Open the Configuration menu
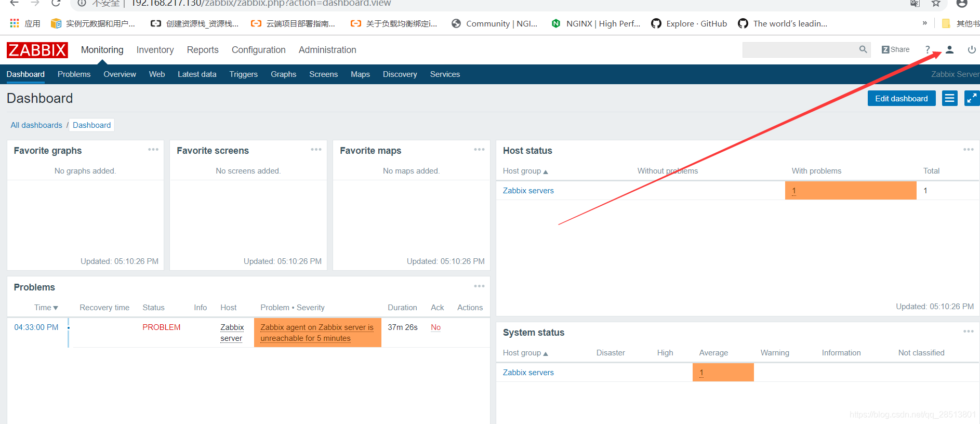 click(259, 50)
